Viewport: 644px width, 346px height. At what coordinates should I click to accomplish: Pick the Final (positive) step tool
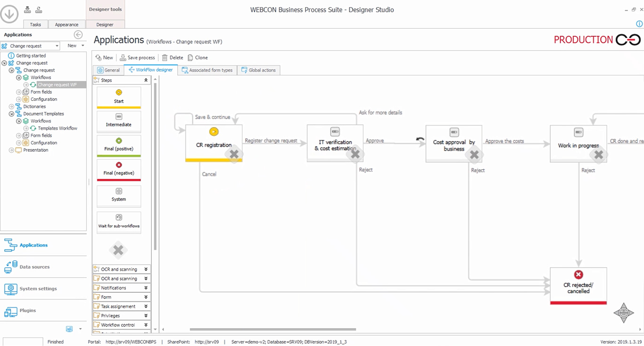[x=119, y=145]
